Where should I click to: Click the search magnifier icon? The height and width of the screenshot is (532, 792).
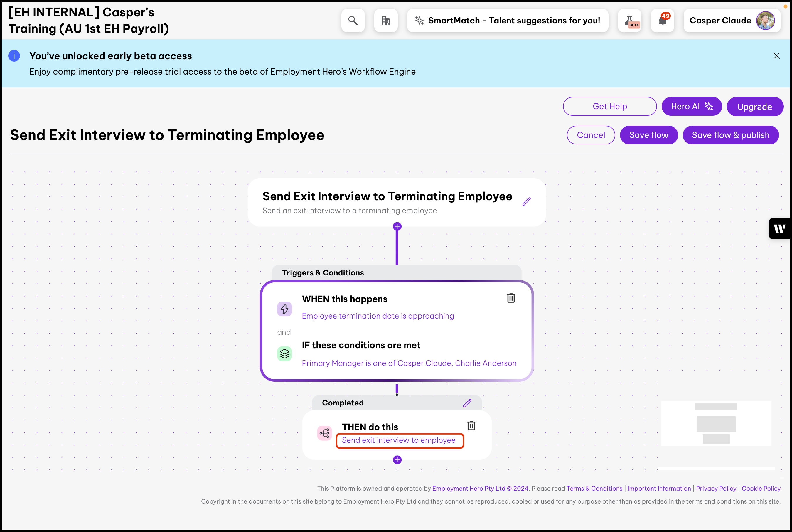click(353, 21)
